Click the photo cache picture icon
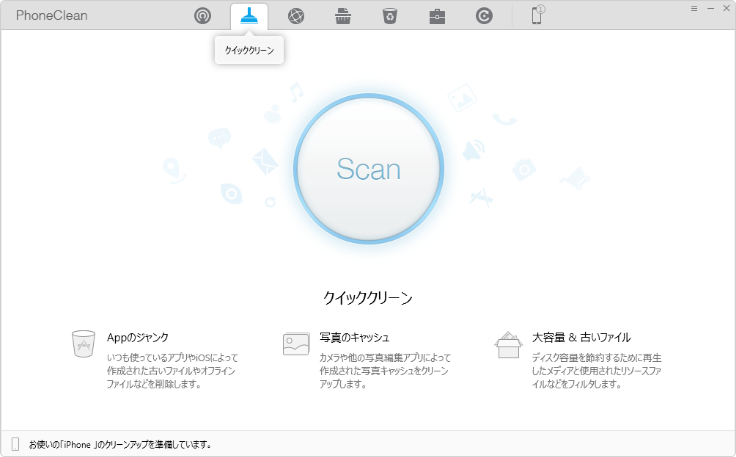 point(296,344)
